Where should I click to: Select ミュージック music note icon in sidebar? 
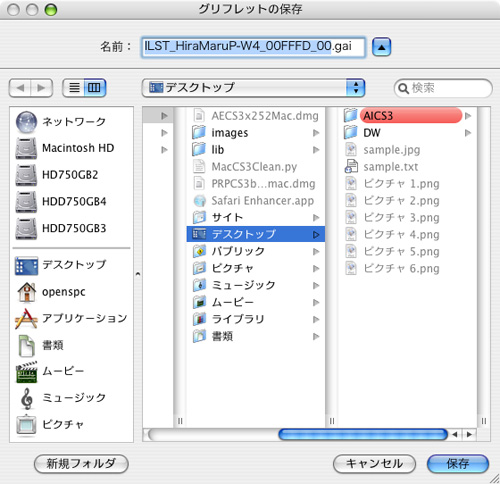[x=27, y=398]
